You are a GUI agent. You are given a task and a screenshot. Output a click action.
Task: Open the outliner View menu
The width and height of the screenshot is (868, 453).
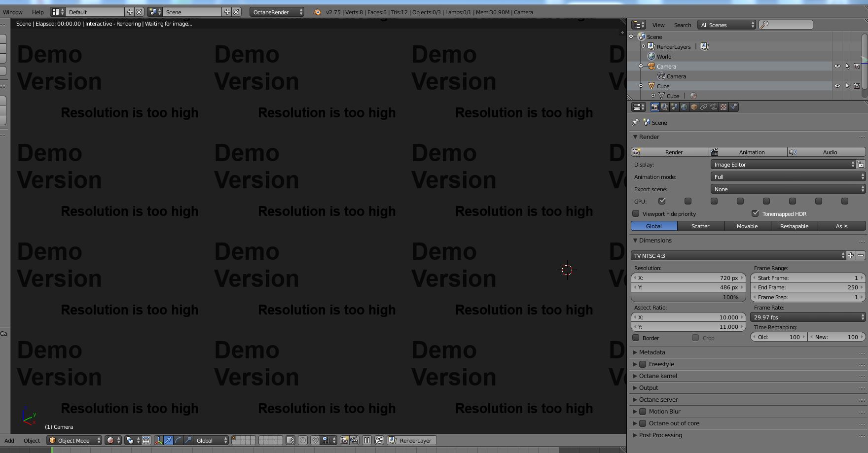click(x=658, y=25)
